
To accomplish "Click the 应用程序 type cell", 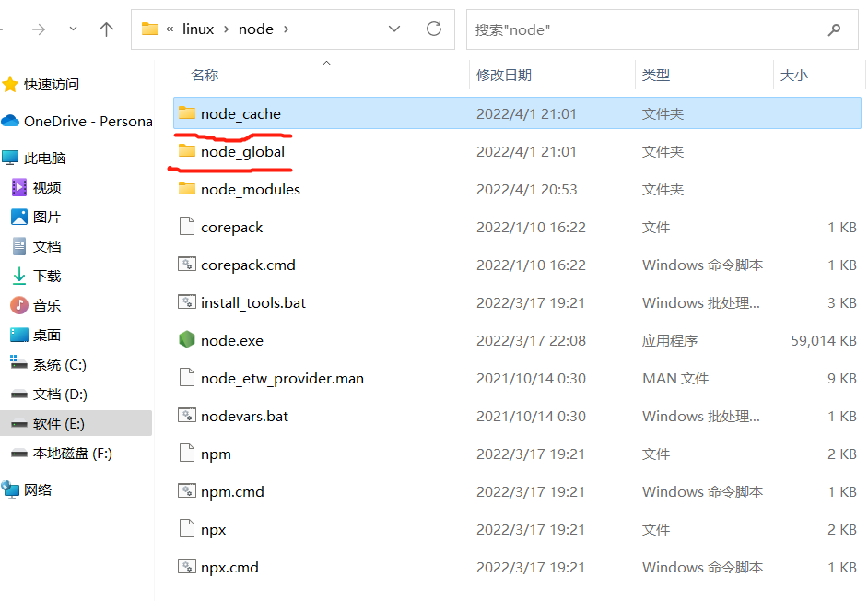I will pyautogui.click(x=670, y=341).
